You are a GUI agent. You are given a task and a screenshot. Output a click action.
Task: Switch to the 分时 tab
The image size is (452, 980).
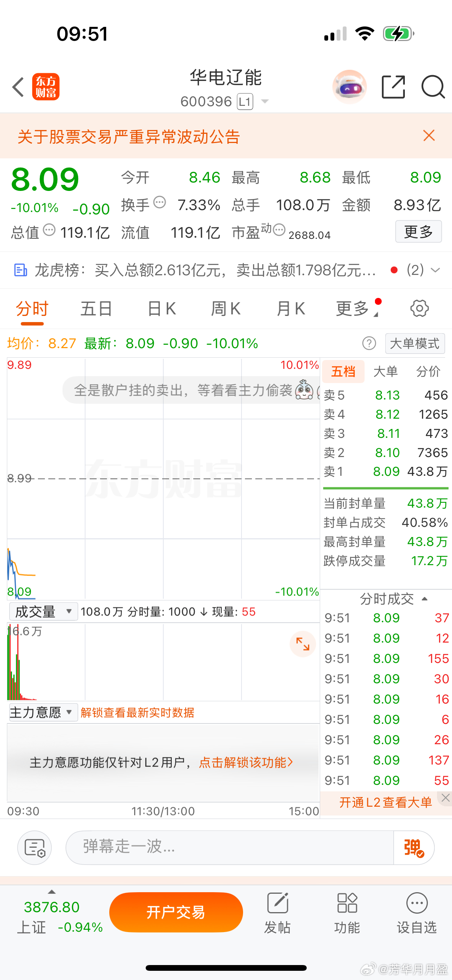click(x=32, y=309)
